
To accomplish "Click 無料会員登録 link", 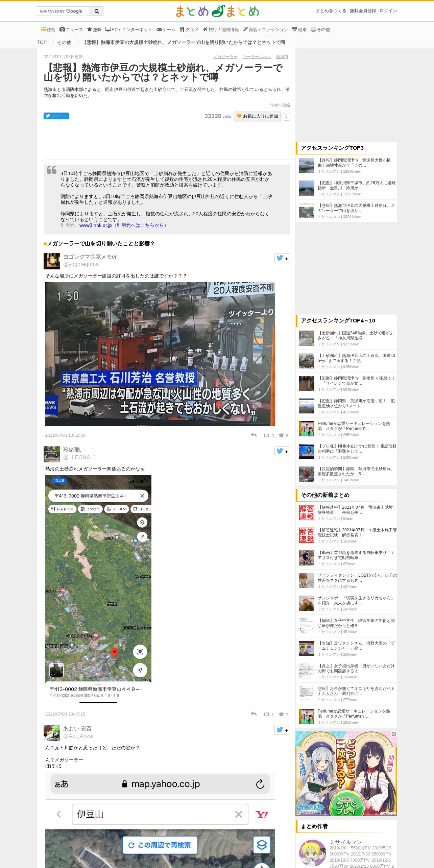I will 363,11.
